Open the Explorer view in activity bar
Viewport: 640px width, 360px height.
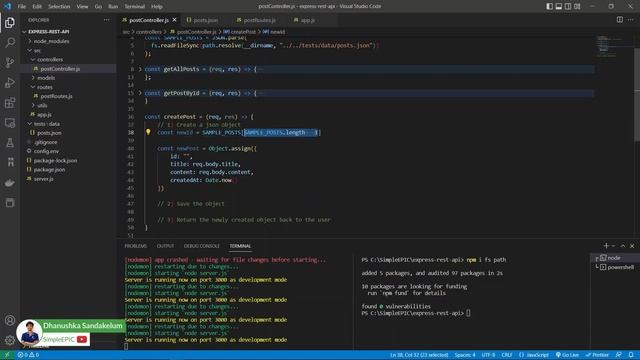10,22
